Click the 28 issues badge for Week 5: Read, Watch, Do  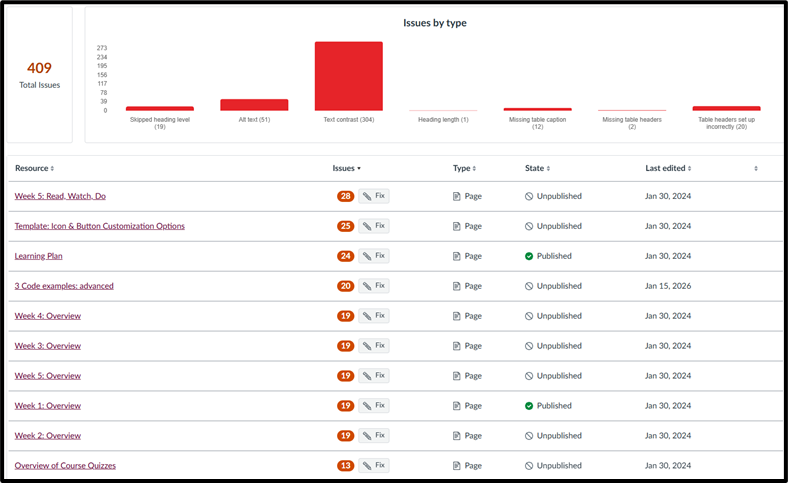[346, 196]
